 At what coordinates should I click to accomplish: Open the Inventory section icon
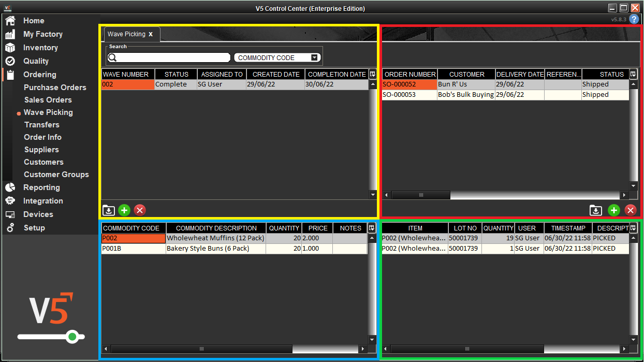point(10,47)
